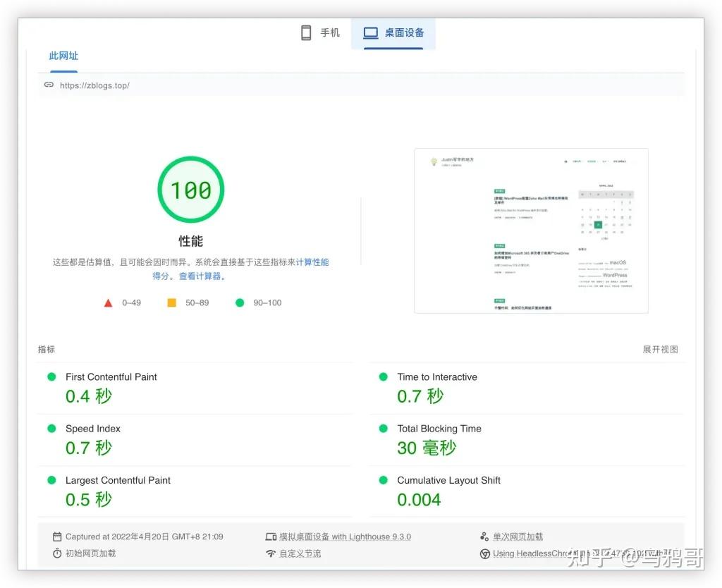The image size is (722, 588).
Task: Click the 指标 section heading
Action: 47,350
